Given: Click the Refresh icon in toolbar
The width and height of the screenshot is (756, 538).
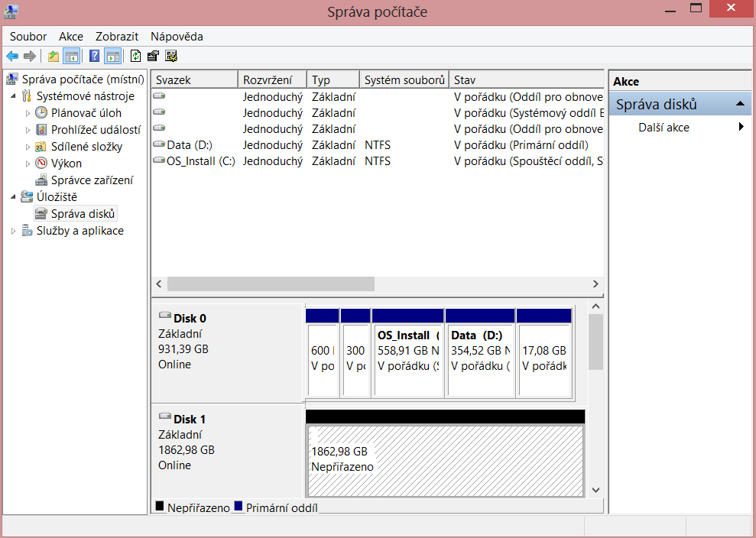Looking at the screenshot, I should pos(135,56).
